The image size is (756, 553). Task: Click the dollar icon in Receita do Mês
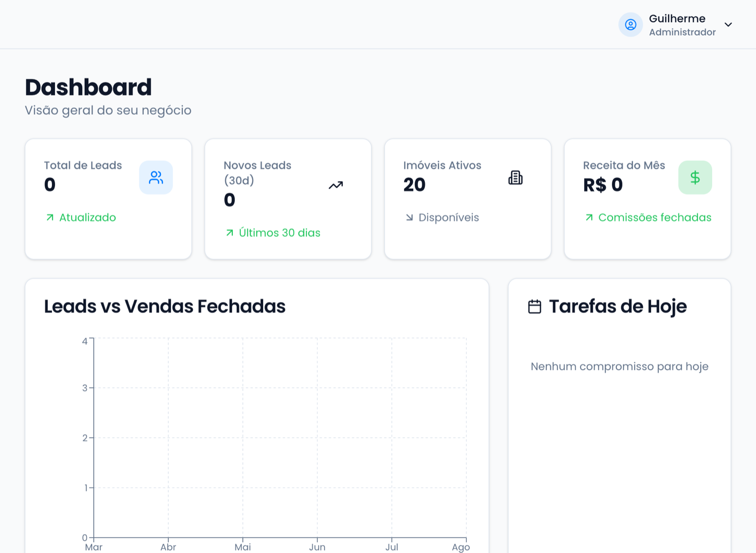tap(695, 177)
